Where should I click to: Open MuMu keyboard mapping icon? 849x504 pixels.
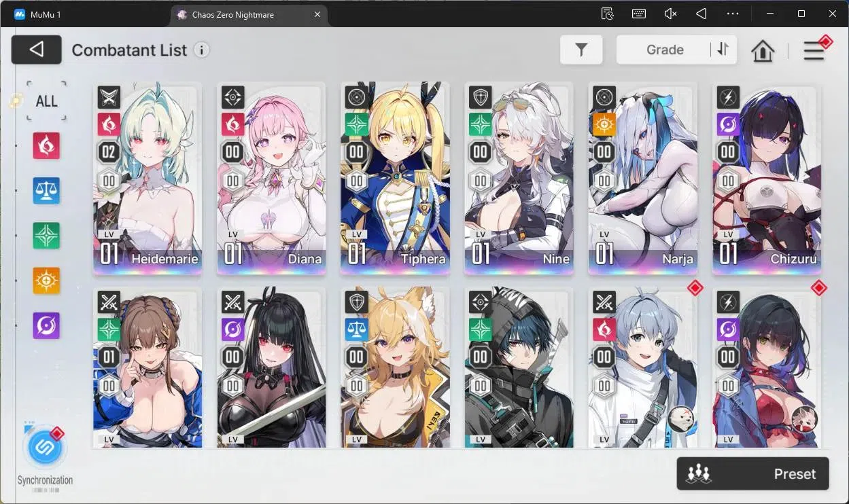tap(639, 14)
